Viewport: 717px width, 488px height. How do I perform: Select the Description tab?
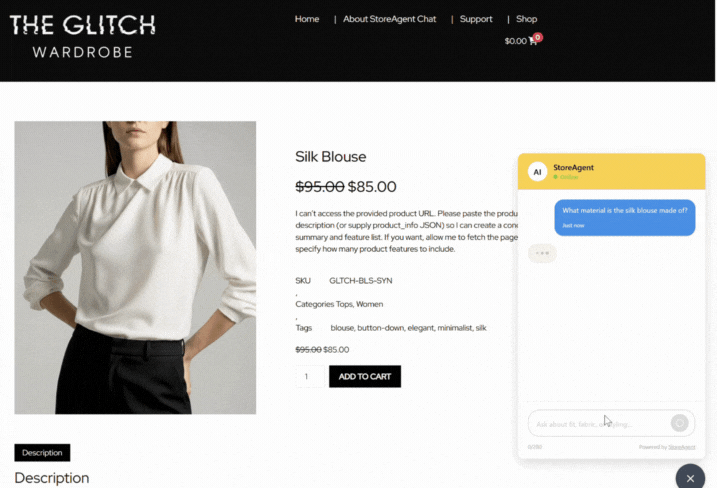pyautogui.click(x=42, y=453)
